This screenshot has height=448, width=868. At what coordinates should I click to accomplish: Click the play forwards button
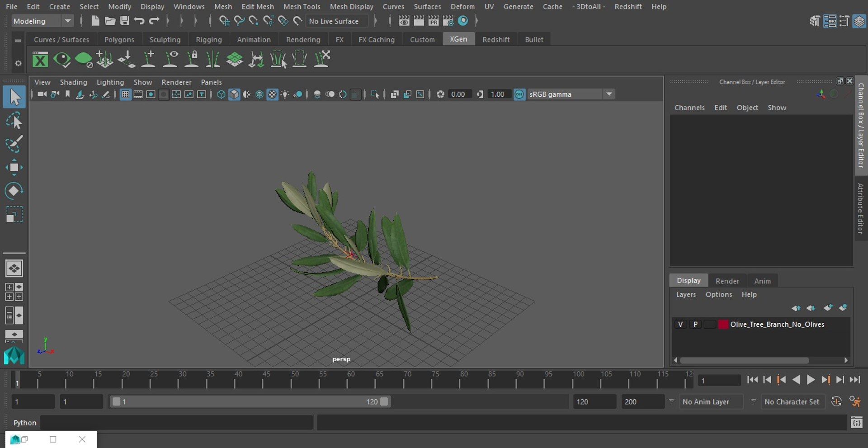811,380
